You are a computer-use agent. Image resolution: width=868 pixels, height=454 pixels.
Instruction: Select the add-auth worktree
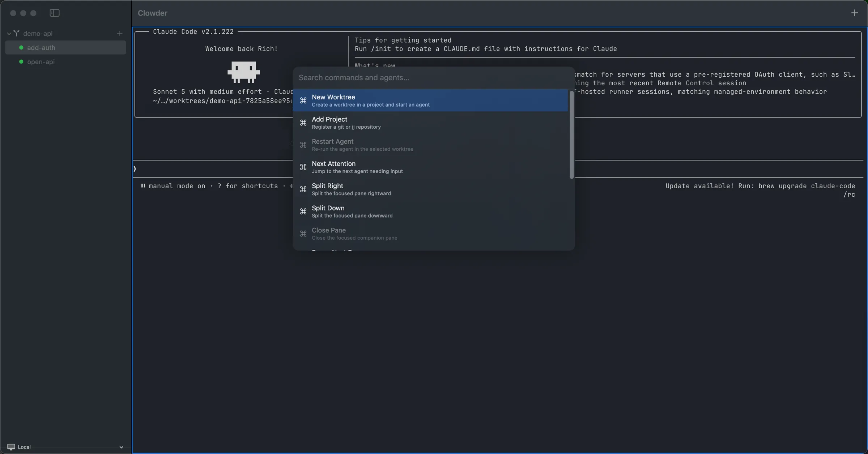tap(65, 48)
